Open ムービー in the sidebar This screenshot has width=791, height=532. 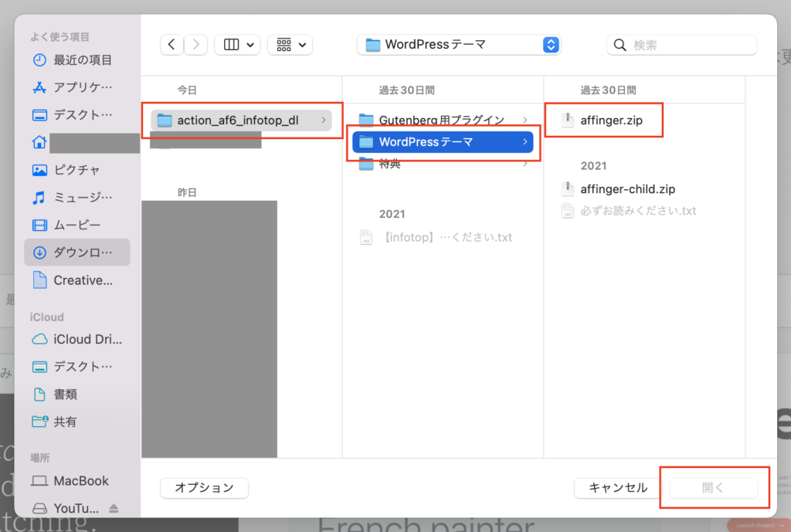77,225
